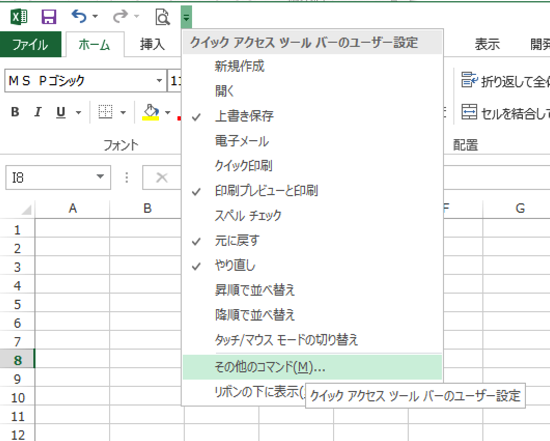Click the yellow fill color bar
This screenshot has width=550, height=441.
(150, 119)
